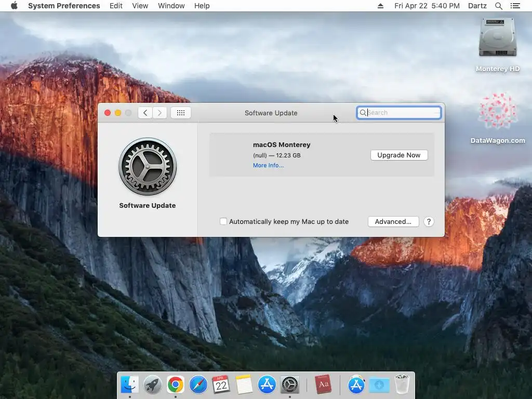Open the System Preferences menu

pyautogui.click(x=64, y=6)
